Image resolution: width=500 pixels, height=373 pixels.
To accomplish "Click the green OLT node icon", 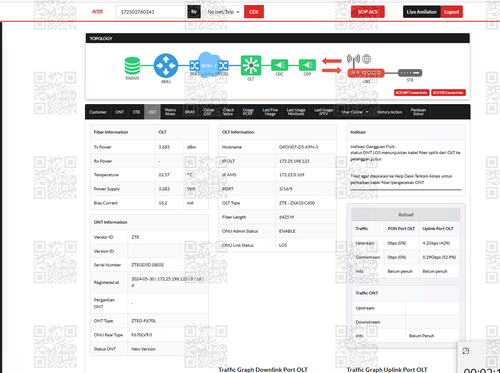I will pos(251,65).
